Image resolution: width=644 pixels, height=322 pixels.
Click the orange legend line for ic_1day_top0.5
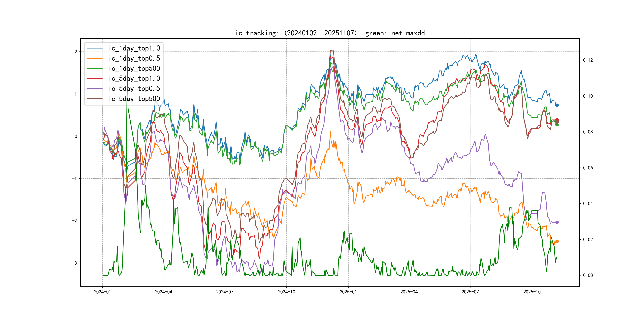coord(94,58)
